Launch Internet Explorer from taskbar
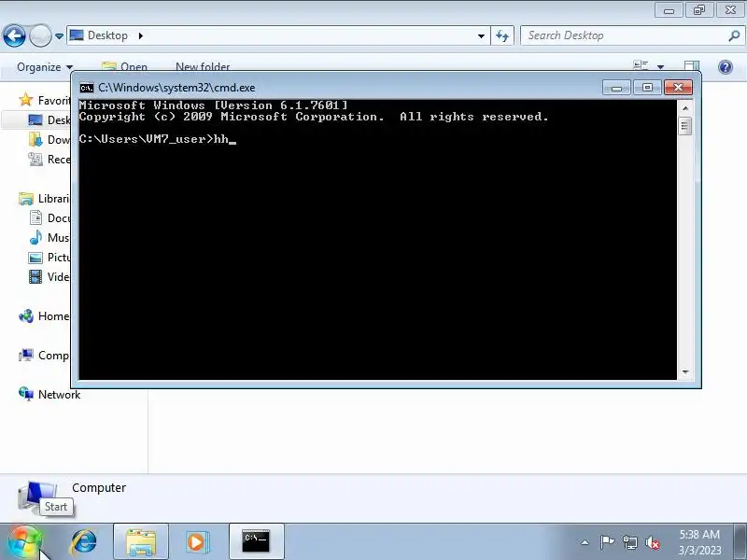 tap(84, 542)
